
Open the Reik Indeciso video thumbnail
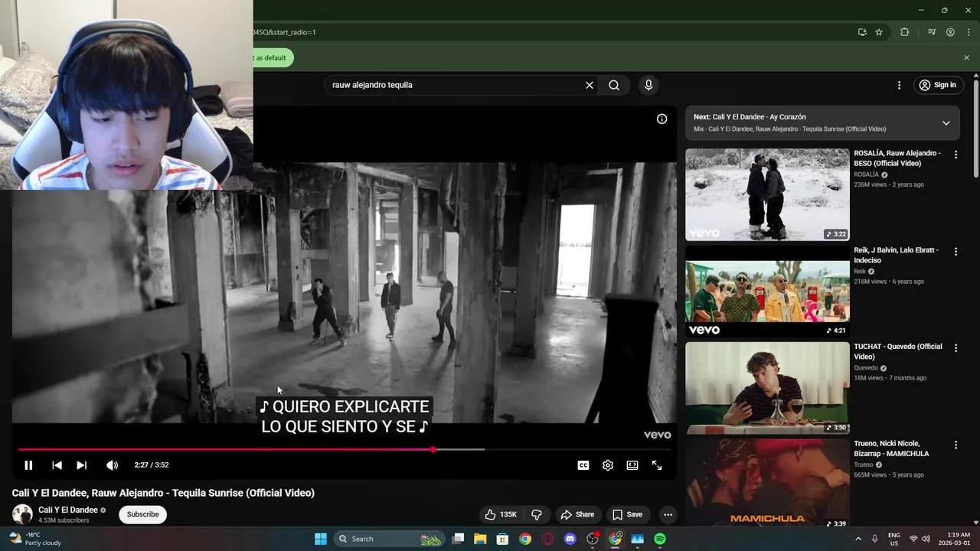(767, 292)
